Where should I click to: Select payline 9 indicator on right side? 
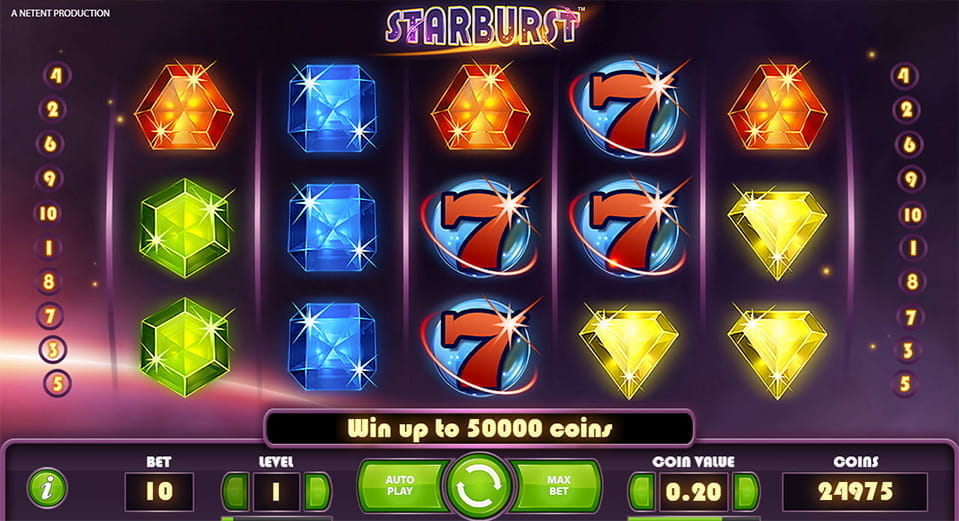point(910,179)
